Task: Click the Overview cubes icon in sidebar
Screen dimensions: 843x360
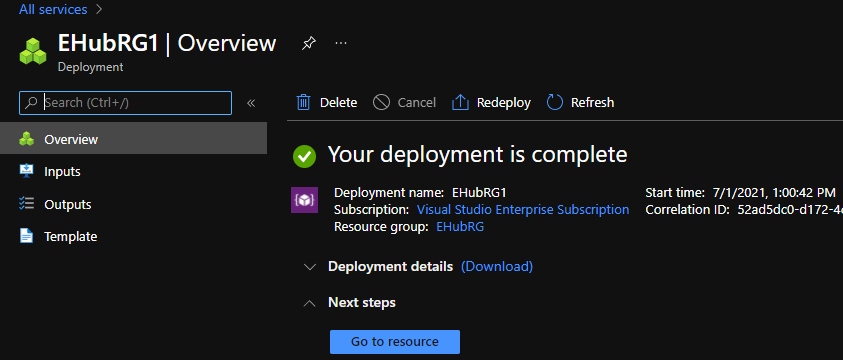Action: [x=26, y=140]
